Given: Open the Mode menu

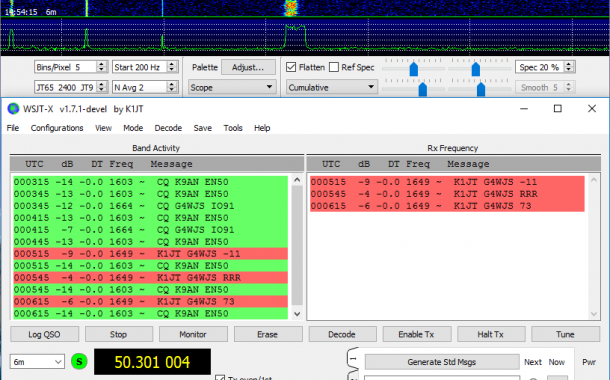Looking at the screenshot, I should pyautogui.click(x=133, y=128).
